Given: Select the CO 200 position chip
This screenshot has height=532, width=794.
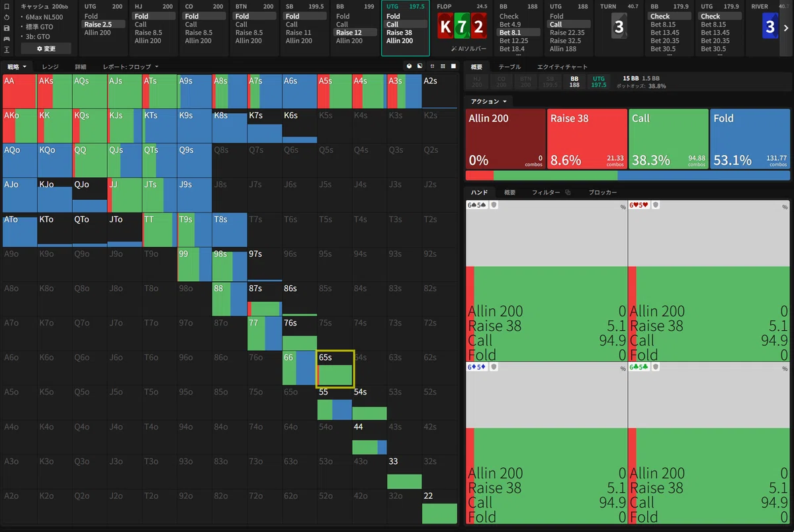Looking at the screenshot, I should (502, 81).
